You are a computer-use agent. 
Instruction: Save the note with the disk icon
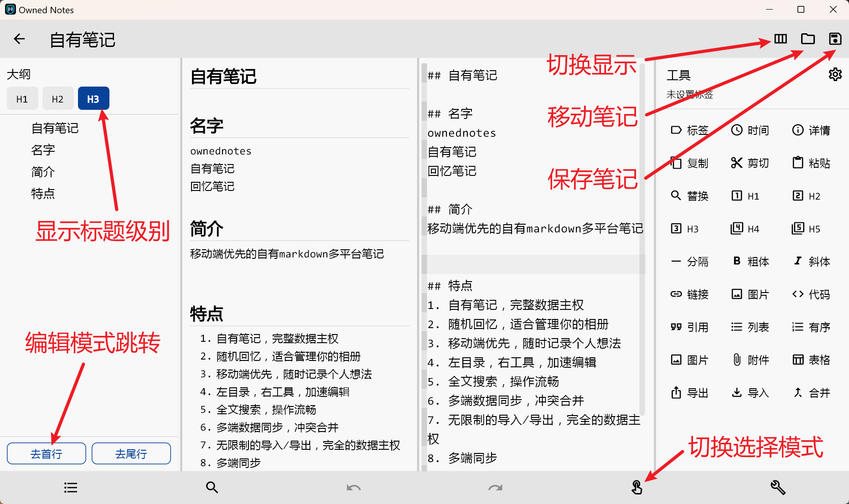[x=835, y=39]
